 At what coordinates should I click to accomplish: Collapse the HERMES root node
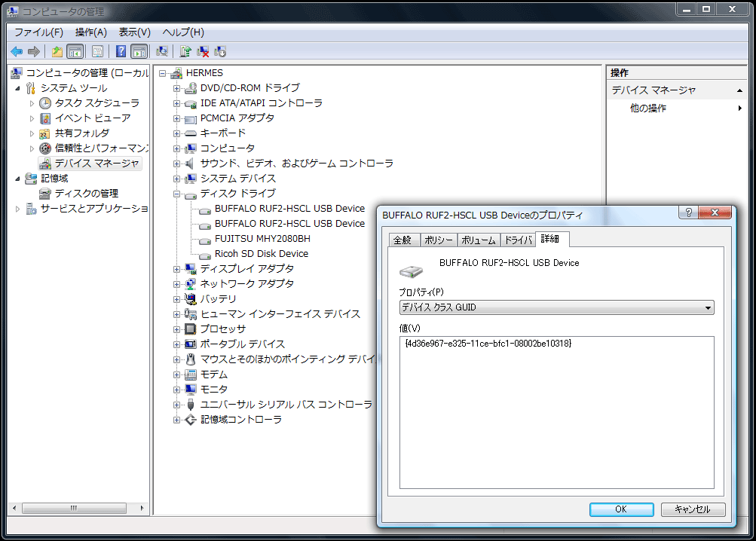163,73
